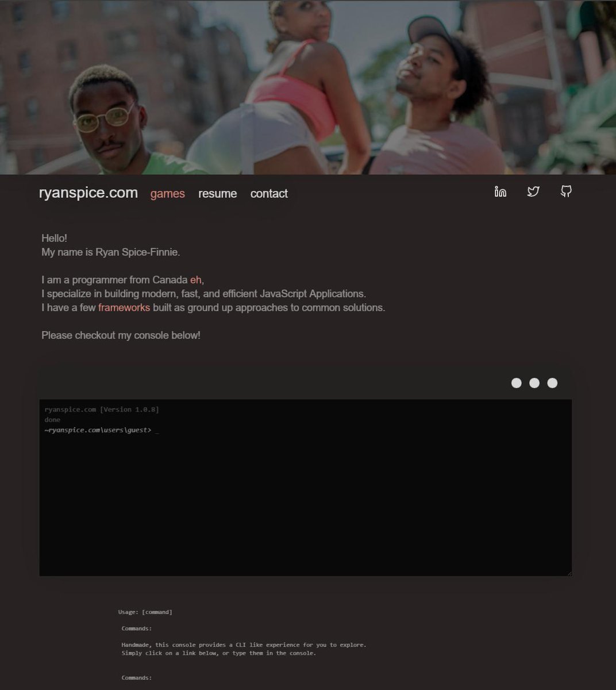
Task: Open the games menu item
Action: click(168, 194)
